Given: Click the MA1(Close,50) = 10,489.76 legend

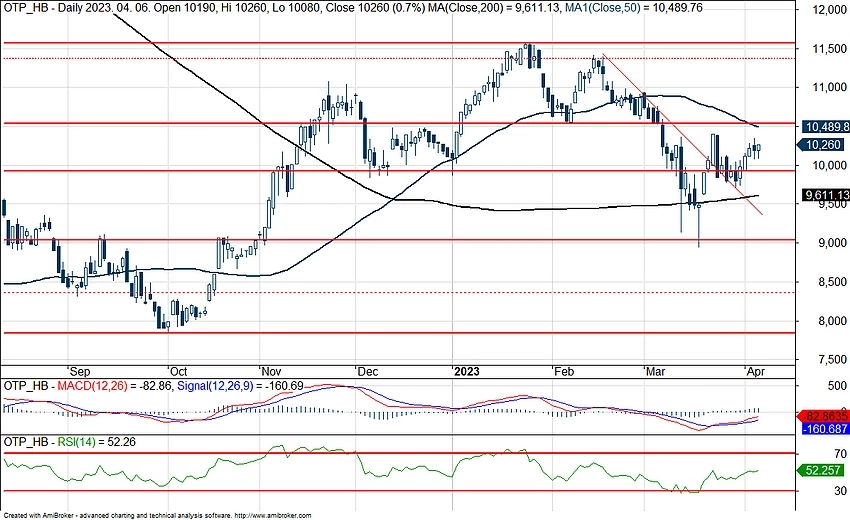Looking at the screenshot, I should (x=632, y=8).
